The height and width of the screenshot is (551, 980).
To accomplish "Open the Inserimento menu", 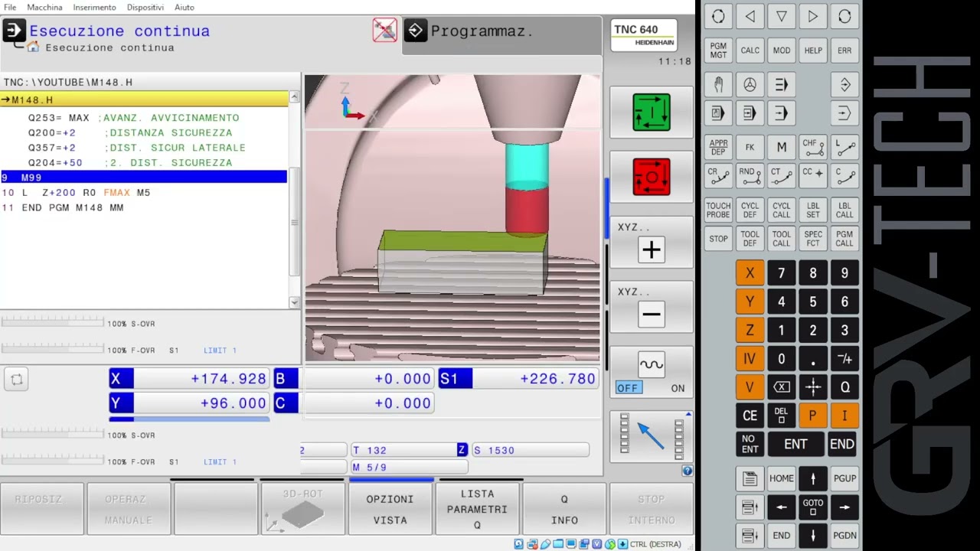I will pyautogui.click(x=94, y=7).
